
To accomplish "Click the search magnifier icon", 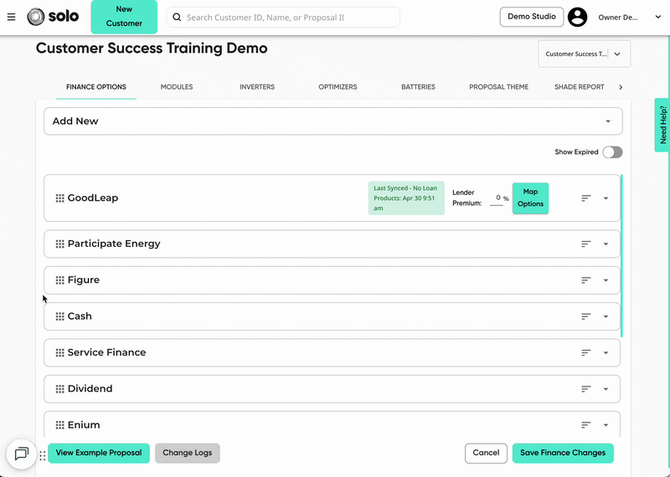I will [x=176, y=17].
